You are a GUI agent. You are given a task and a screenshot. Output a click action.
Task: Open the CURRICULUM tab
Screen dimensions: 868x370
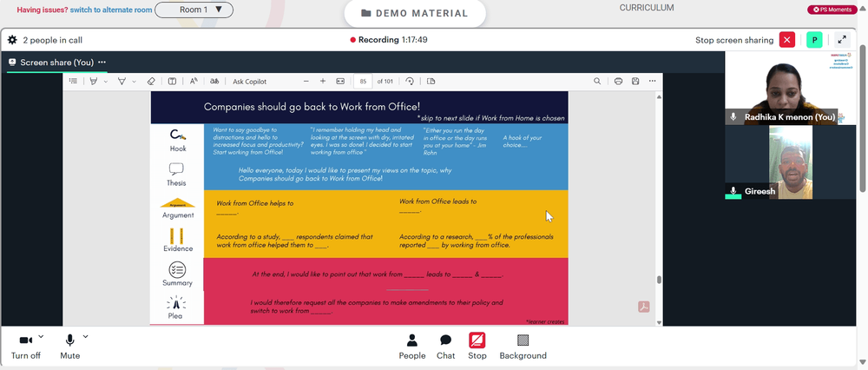647,8
